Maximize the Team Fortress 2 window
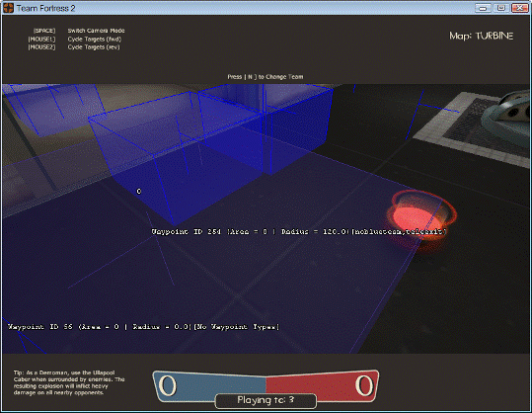The width and height of the screenshot is (532, 413). tap(501, 8)
